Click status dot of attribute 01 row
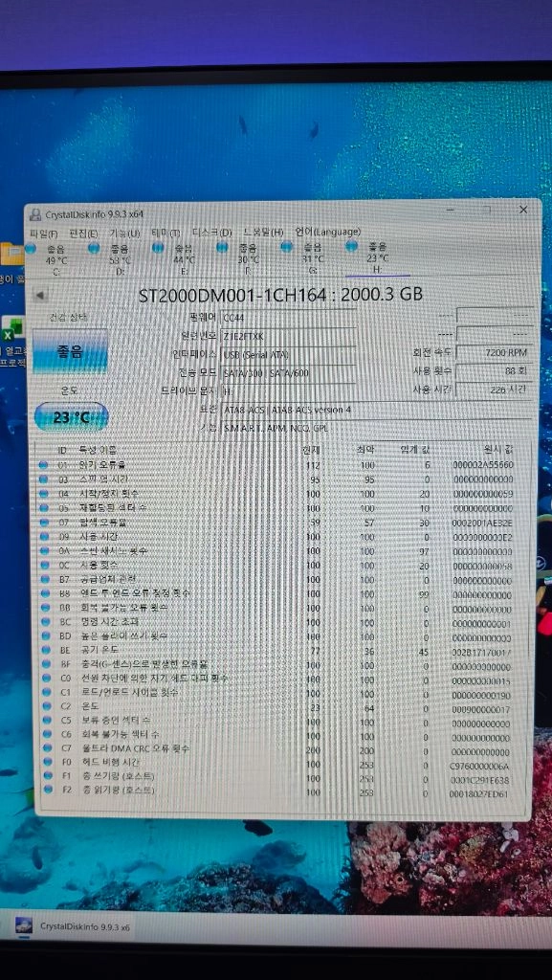 (x=43, y=465)
